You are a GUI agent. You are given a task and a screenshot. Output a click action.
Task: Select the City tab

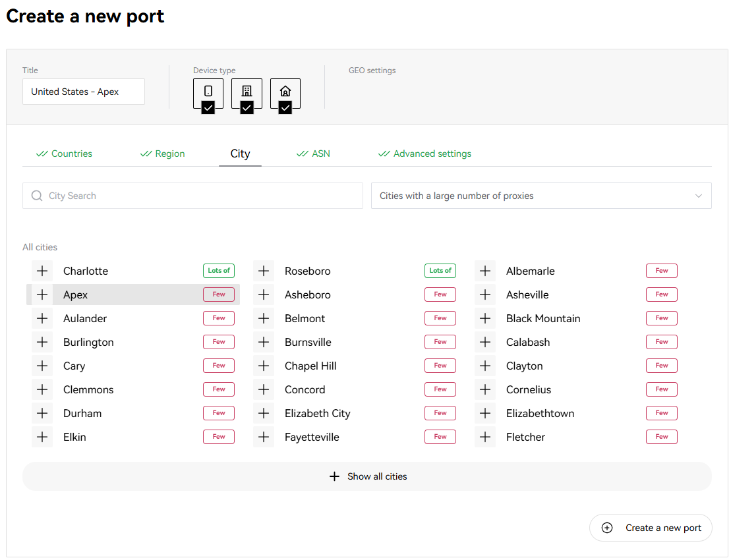coord(240,154)
